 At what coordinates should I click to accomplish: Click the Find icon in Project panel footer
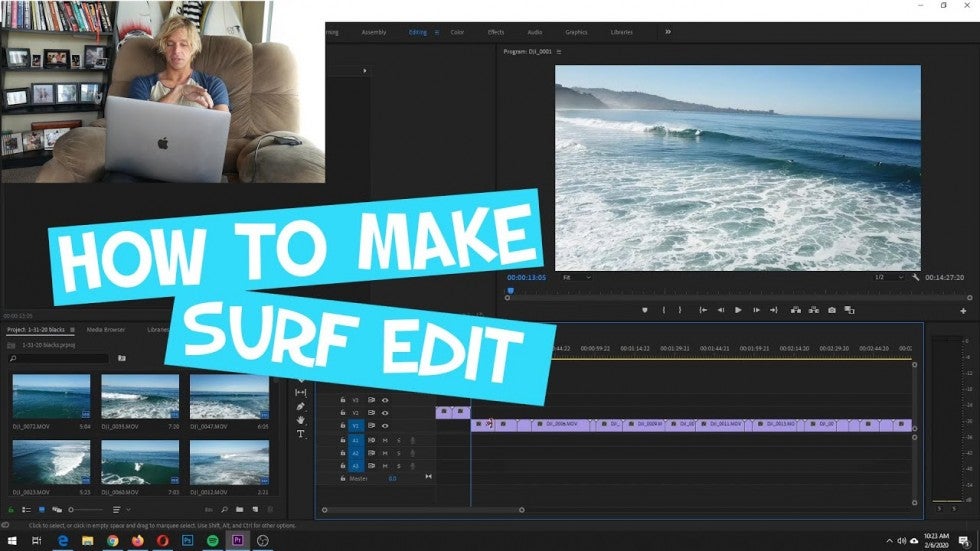[224, 510]
